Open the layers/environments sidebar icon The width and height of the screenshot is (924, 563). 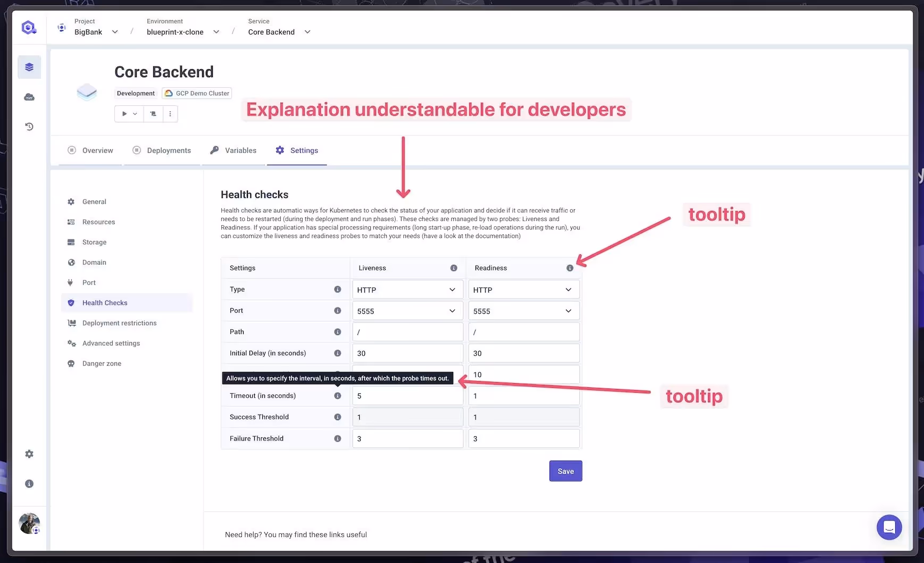click(x=29, y=67)
